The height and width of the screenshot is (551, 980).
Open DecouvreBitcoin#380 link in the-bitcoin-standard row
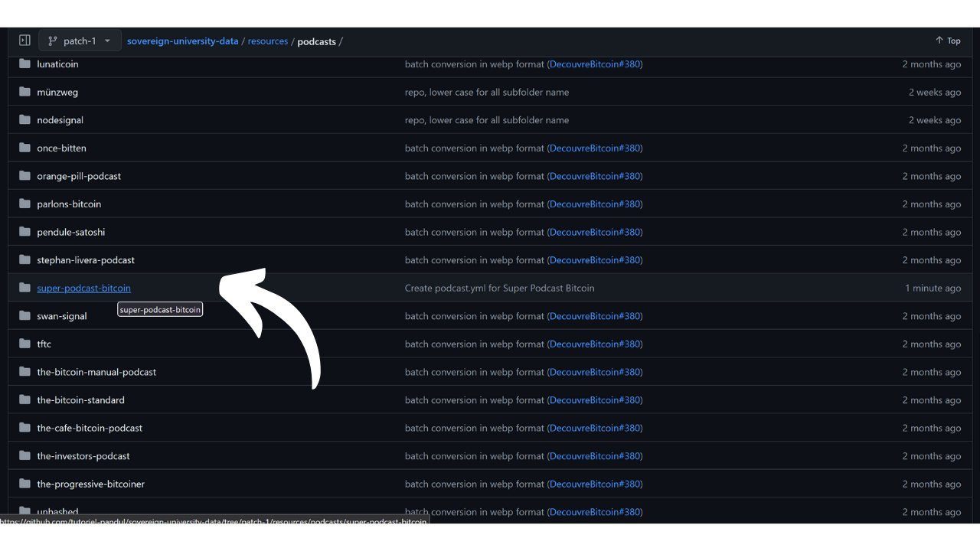click(595, 400)
